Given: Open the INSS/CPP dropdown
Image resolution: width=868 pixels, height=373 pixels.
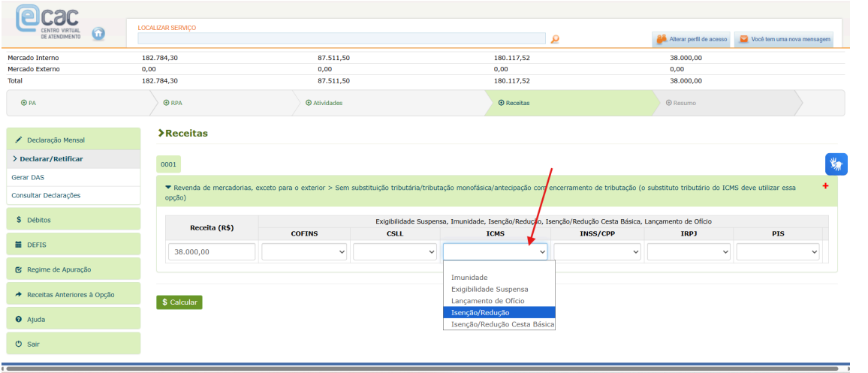Looking at the screenshot, I should [597, 252].
